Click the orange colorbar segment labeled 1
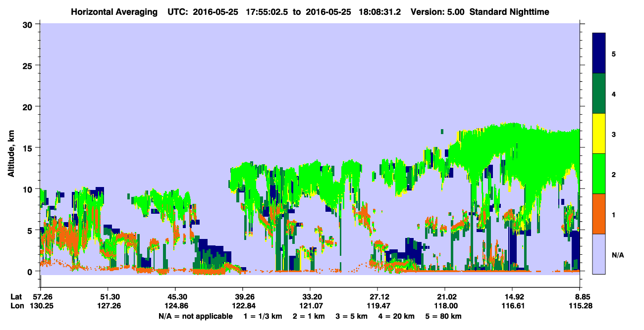Image resolution: width=644 pixels, height=330 pixels. (599, 214)
